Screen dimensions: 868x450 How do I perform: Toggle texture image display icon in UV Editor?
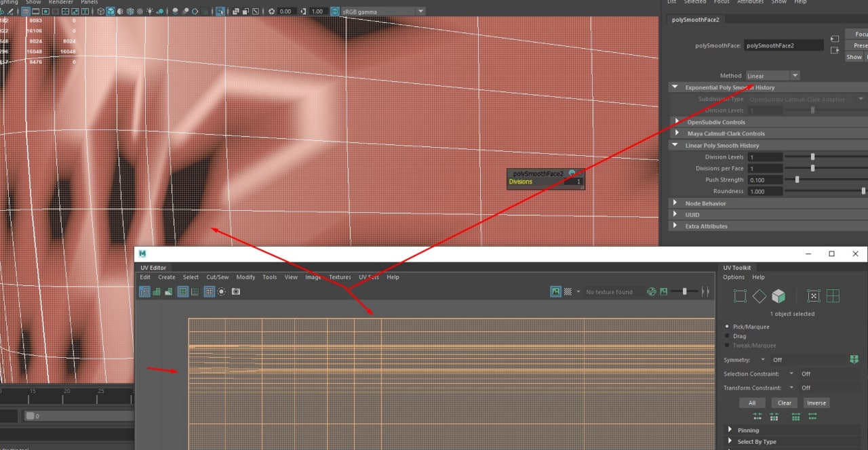[x=555, y=291]
